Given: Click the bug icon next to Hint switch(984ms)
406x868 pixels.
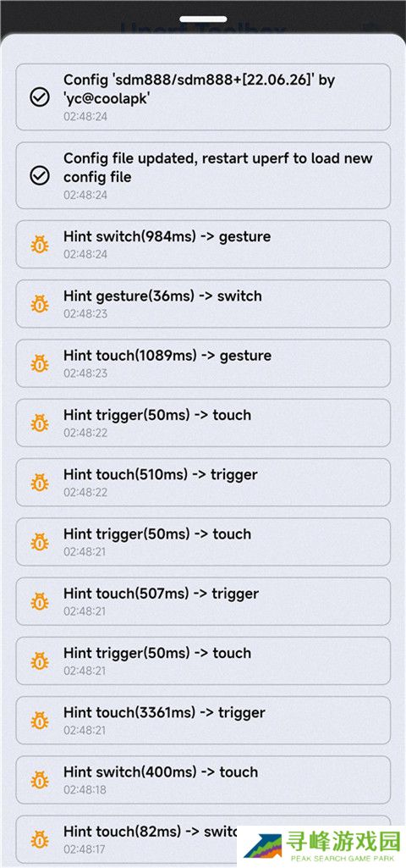Looking at the screenshot, I should point(39,244).
